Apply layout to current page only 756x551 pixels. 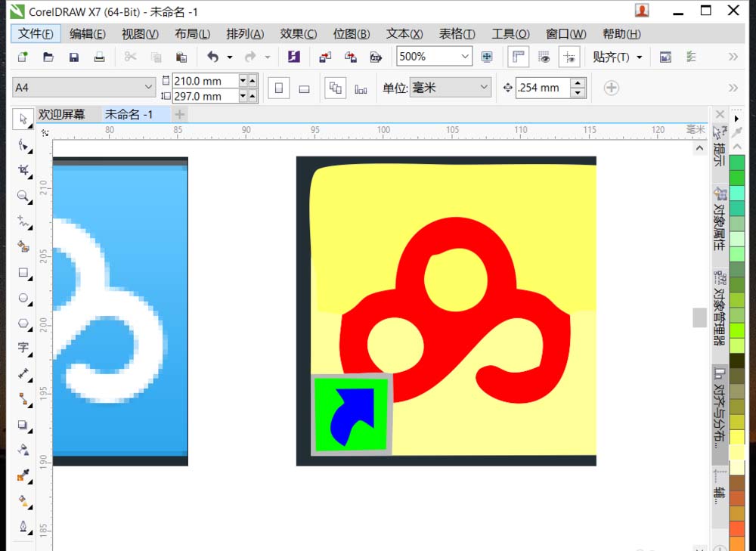point(361,88)
